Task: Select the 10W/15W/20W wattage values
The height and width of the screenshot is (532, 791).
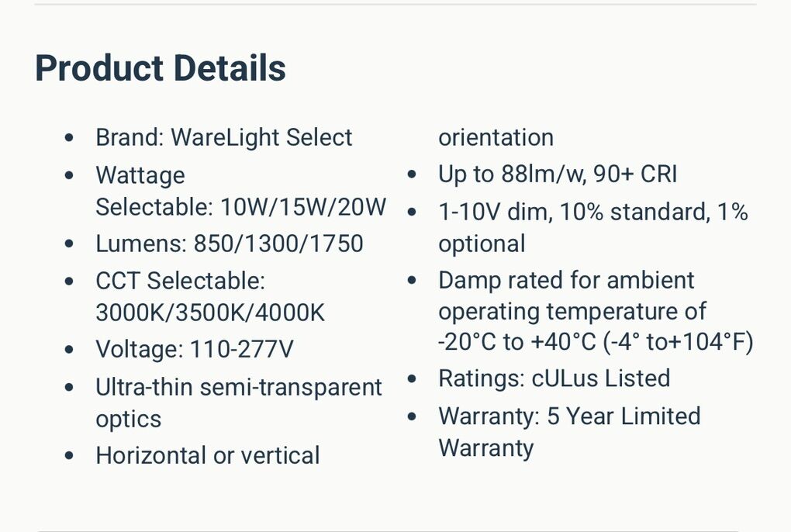Action: coord(303,207)
